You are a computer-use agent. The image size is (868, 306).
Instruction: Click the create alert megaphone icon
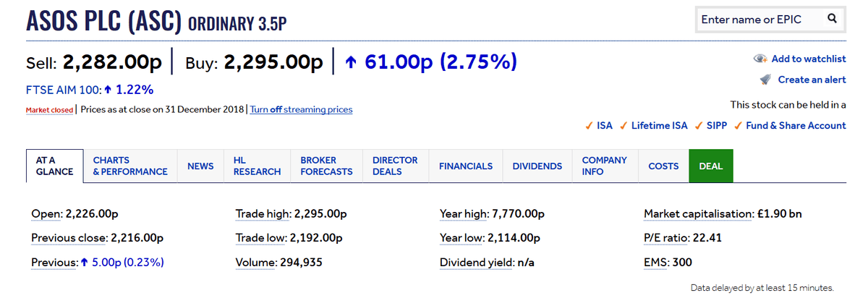pos(765,80)
